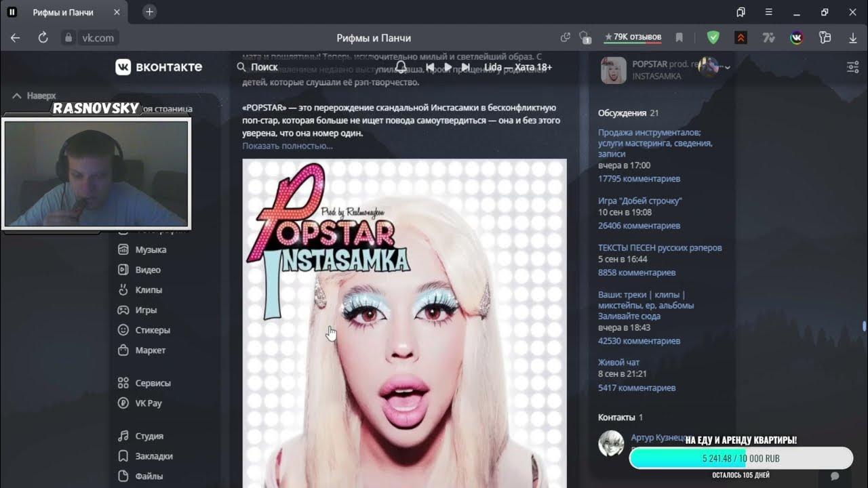Play the Lida — Хата track

coord(448,67)
